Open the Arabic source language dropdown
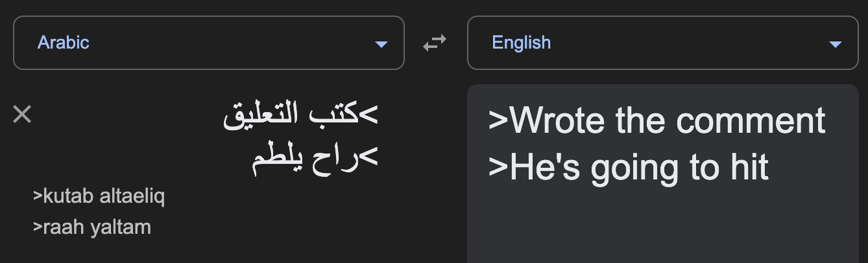The width and height of the screenshot is (868, 263). 208,43
